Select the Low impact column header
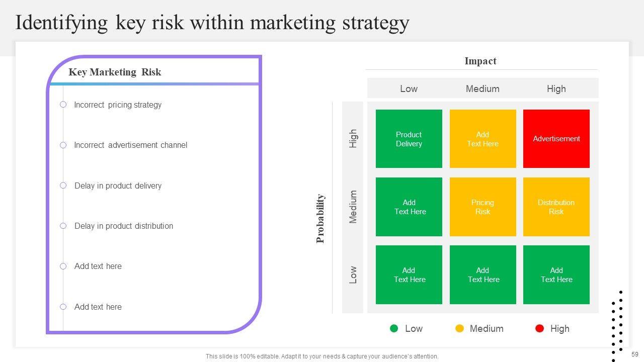This screenshot has width=644, height=362. (x=409, y=89)
